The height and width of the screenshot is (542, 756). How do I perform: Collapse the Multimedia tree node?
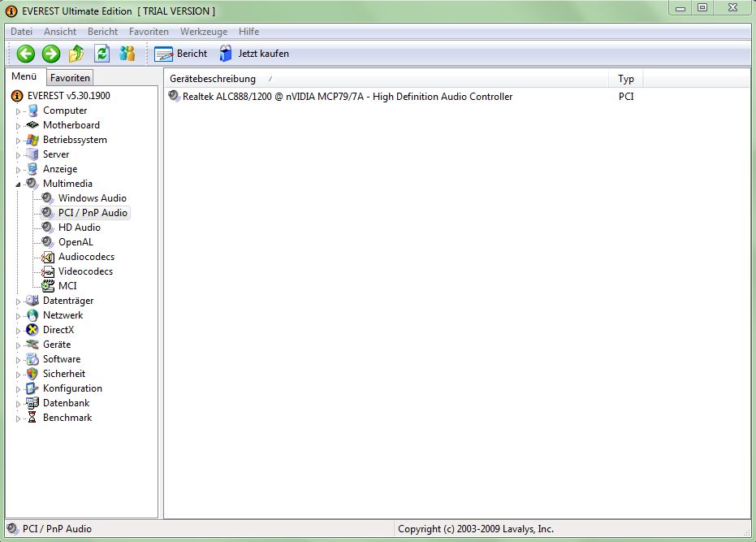(19, 184)
